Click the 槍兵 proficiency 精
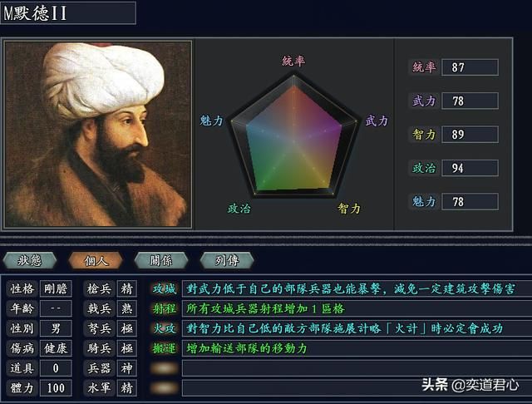 tap(127, 288)
